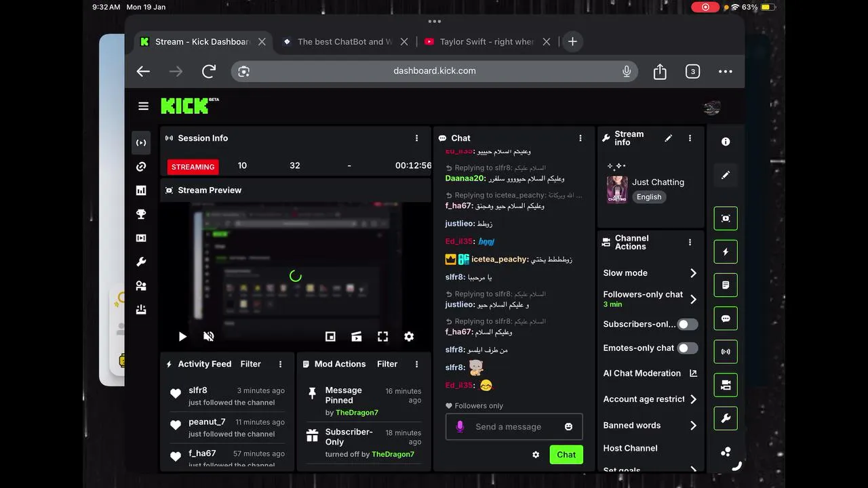Open the emoji picker in chat input

[x=568, y=426]
